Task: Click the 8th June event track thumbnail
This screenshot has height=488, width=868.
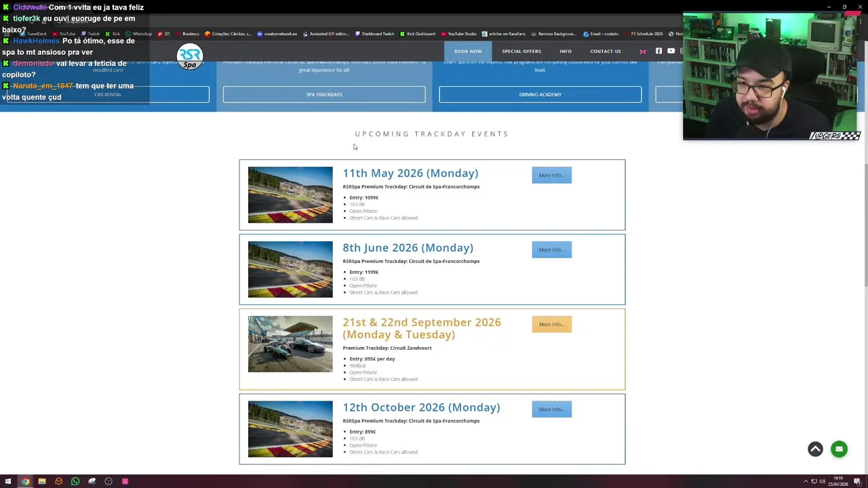Action: (290, 269)
